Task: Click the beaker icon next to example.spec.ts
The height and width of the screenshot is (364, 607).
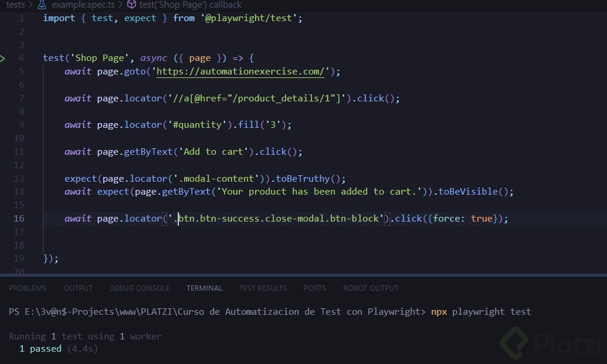Action: 42,5
